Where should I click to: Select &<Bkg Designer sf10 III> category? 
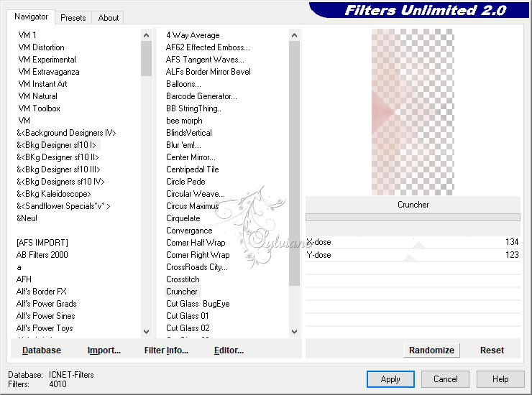[58, 169]
